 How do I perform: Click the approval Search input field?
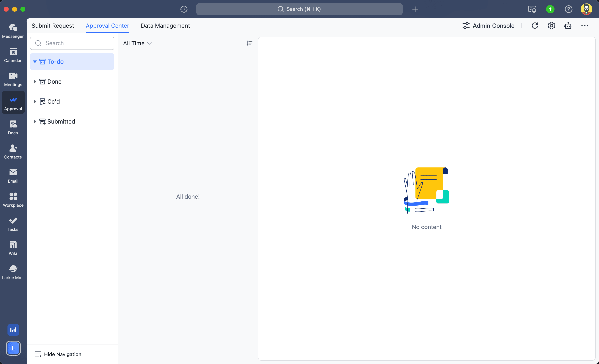pos(75,43)
